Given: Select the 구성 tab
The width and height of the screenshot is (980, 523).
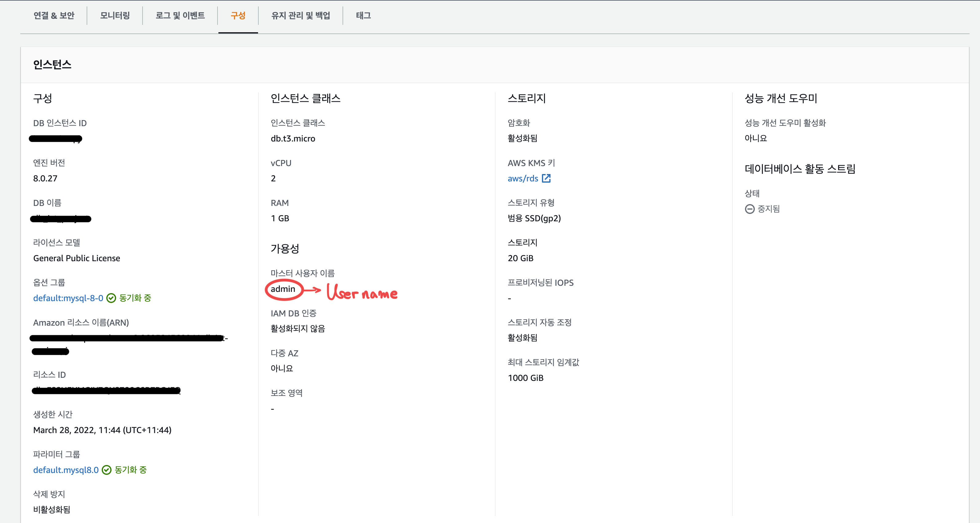Looking at the screenshot, I should click(x=238, y=16).
